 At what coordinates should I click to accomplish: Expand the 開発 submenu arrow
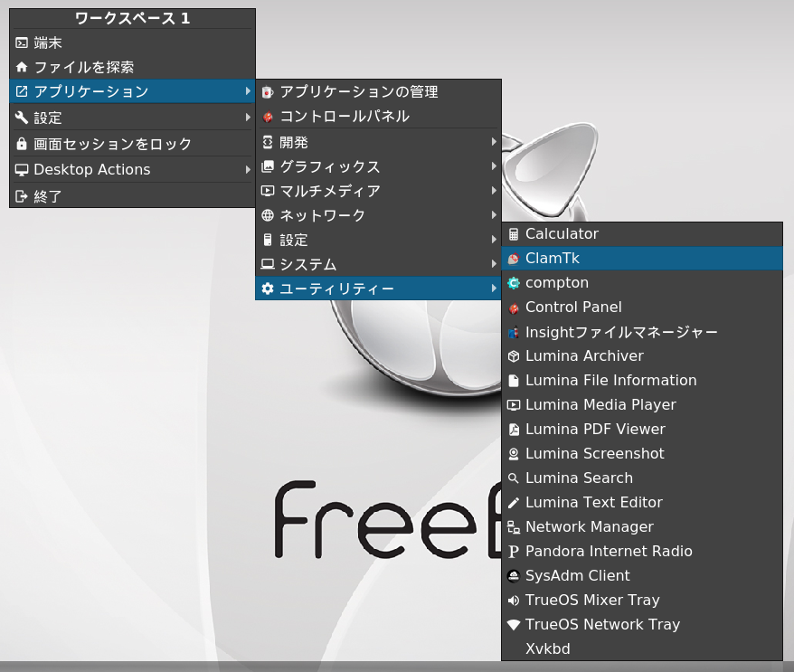(x=494, y=142)
